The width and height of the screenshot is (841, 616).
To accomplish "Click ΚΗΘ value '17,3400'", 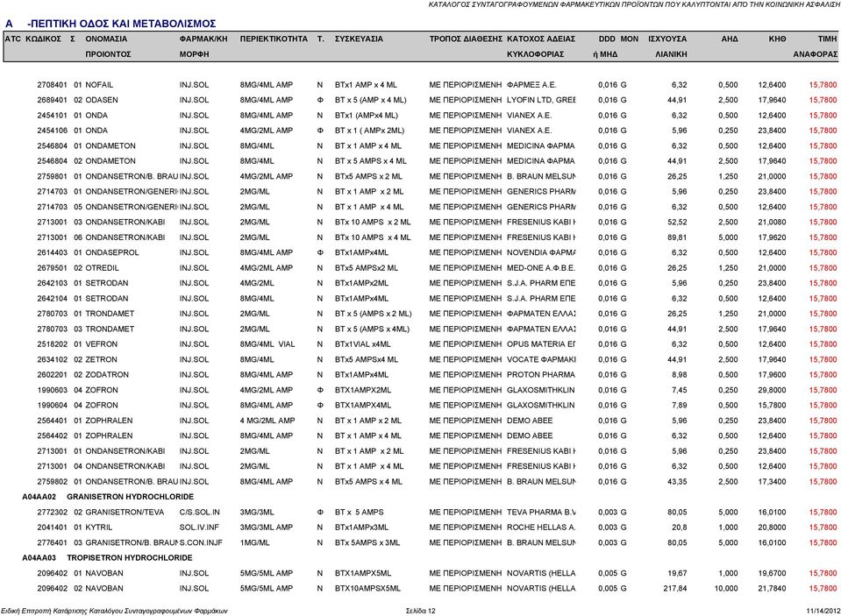I will pyautogui.click(x=772, y=482).
